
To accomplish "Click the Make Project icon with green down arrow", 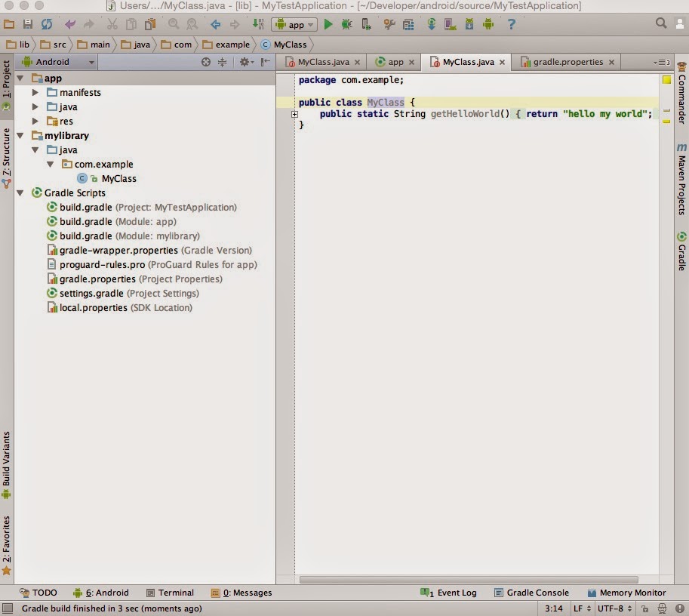I will pos(258,24).
